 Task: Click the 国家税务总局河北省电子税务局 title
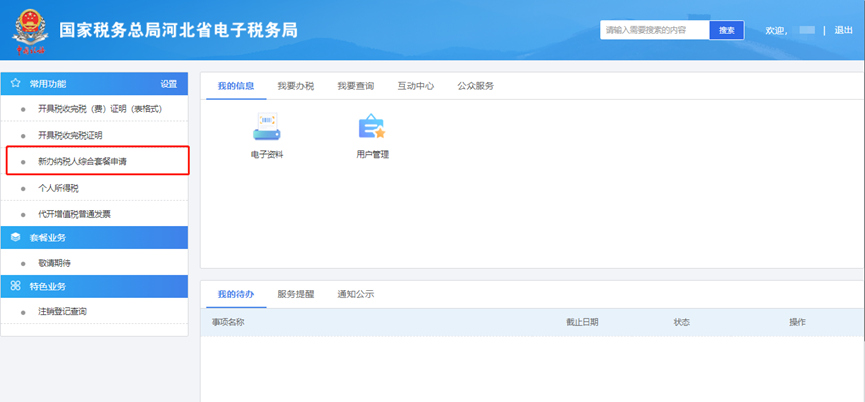pyautogui.click(x=179, y=30)
